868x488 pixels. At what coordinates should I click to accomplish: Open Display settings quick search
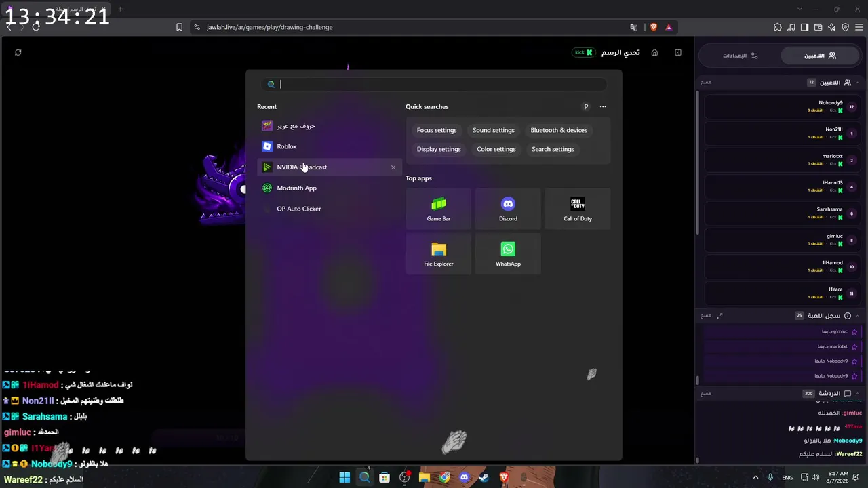439,149
